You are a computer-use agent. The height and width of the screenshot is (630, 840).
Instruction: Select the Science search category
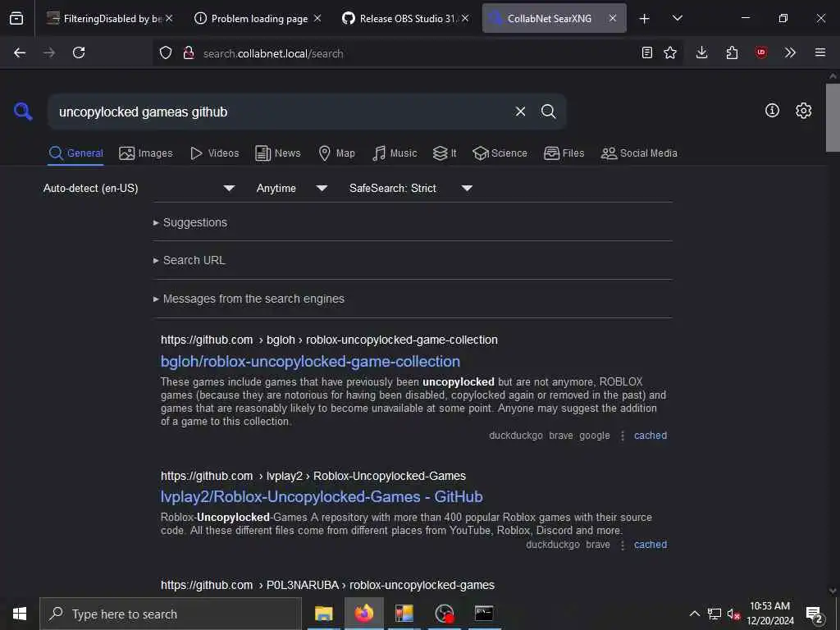click(500, 153)
